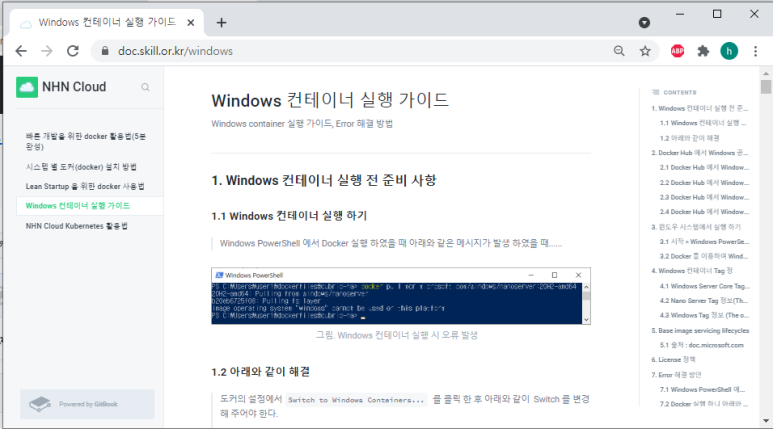
Task: Open the tab search dropdown
Action: pyautogui.click(x=644, y=23)
